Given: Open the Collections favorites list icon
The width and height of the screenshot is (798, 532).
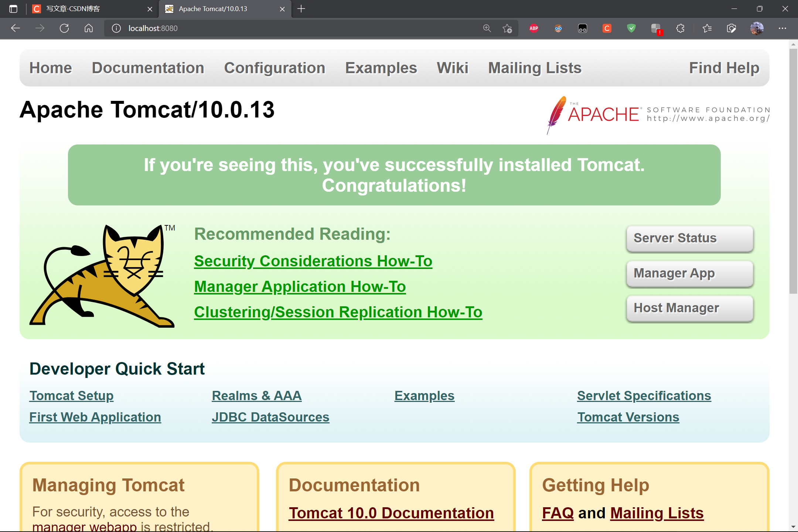Looking at the screenshot, I should [707, 28].
